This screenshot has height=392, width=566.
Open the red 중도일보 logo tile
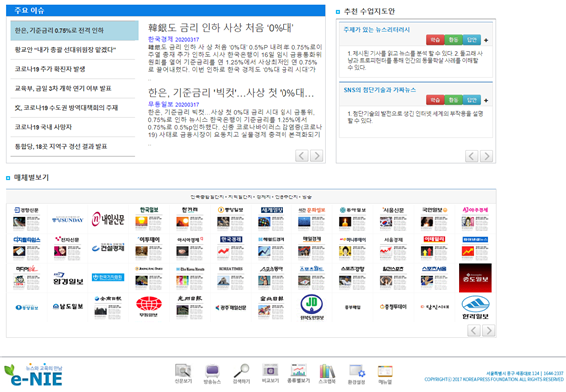pos(475,278)
